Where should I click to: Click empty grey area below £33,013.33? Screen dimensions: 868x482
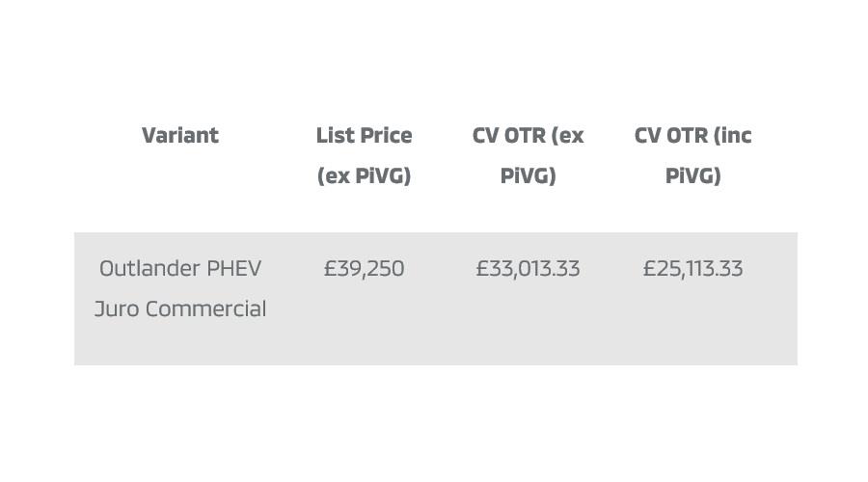(x=528, y=327)
